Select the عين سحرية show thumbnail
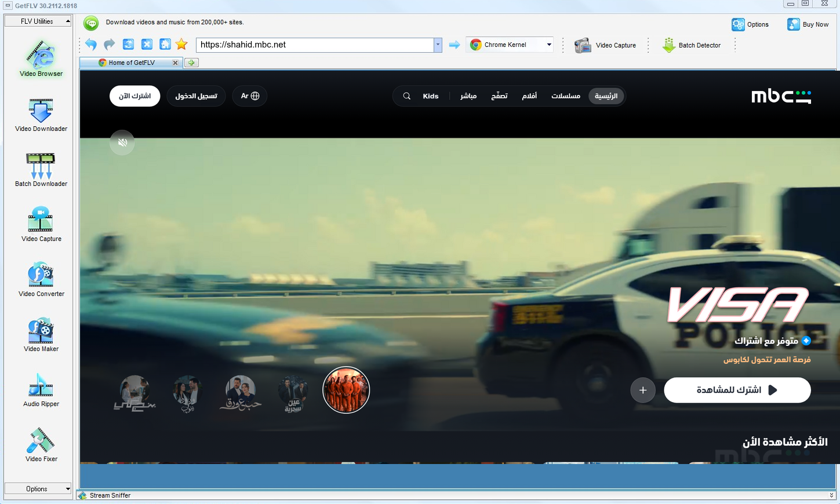Screen dimensions: 840x504 pyautogui.click(x=293, y=394)
